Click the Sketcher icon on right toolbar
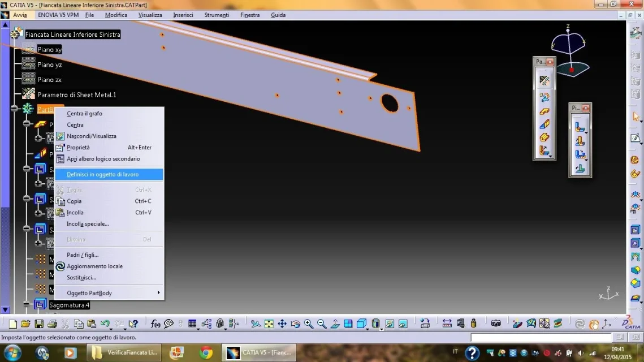644x362 pixels. pos(636,137)
